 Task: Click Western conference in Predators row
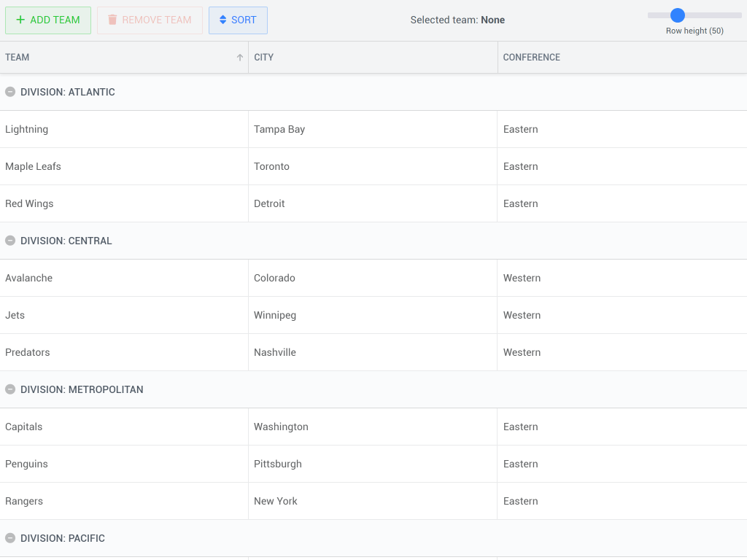click(x=622, y=352)
